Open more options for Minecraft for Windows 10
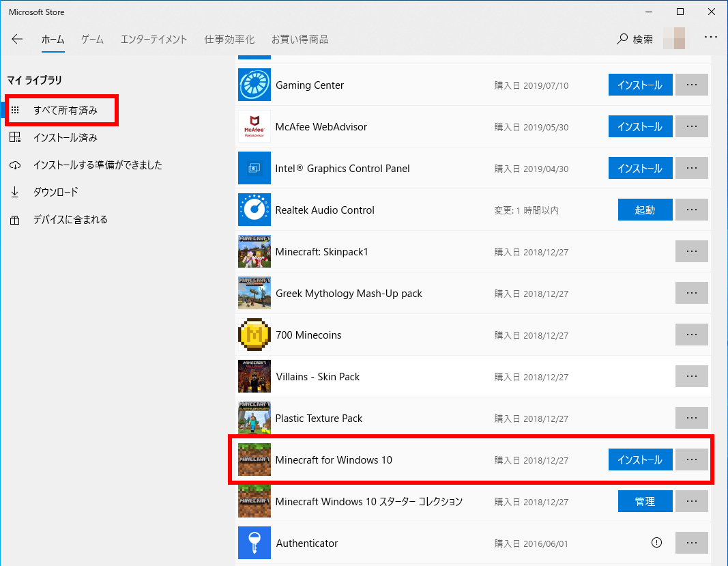This screenshot has width=728, height=566. click(x=691, y=459)
